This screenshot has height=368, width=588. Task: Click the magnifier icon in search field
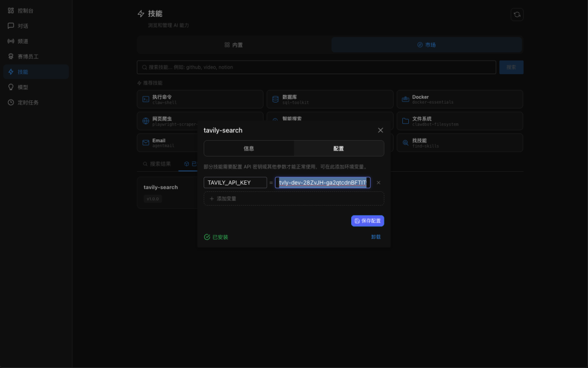pos(144,67)
